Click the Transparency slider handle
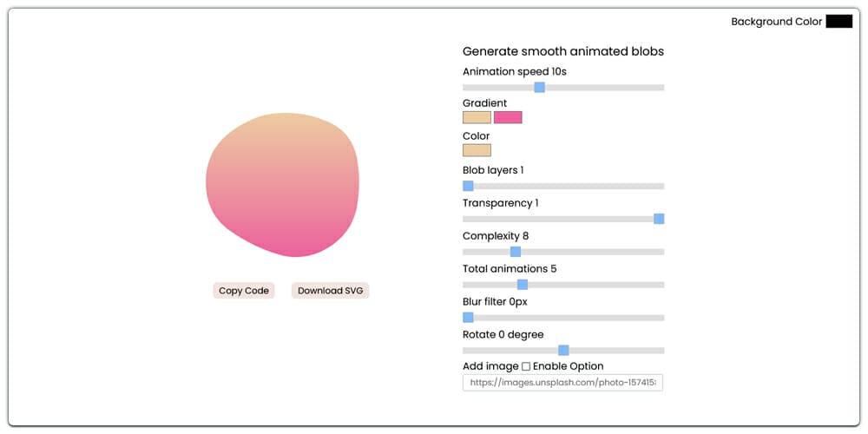 pyautogui.click(x=659, y=219)
